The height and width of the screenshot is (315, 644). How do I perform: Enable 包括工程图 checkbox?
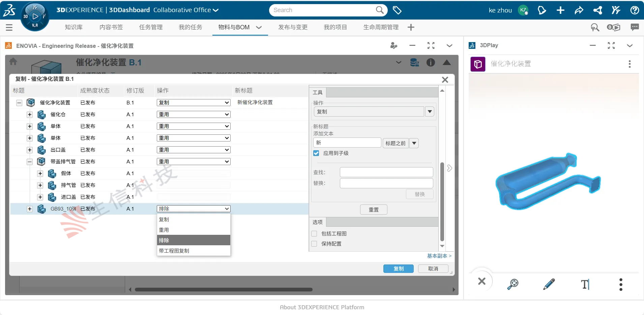click(314, 233)
